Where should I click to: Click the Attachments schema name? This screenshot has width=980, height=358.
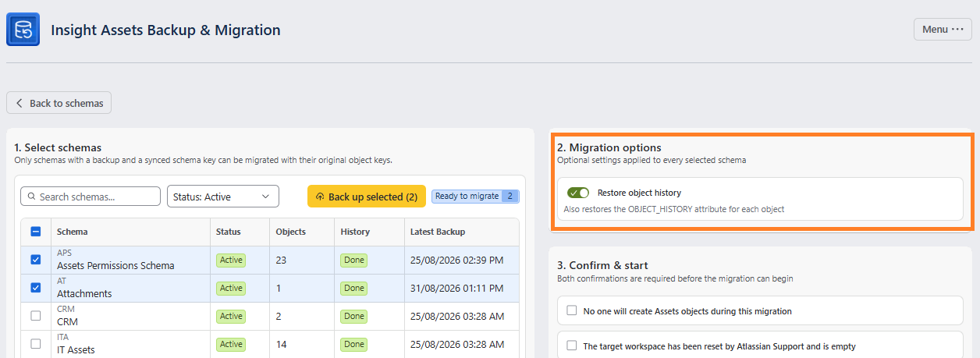pyautogui.click(x=84, y=294)
